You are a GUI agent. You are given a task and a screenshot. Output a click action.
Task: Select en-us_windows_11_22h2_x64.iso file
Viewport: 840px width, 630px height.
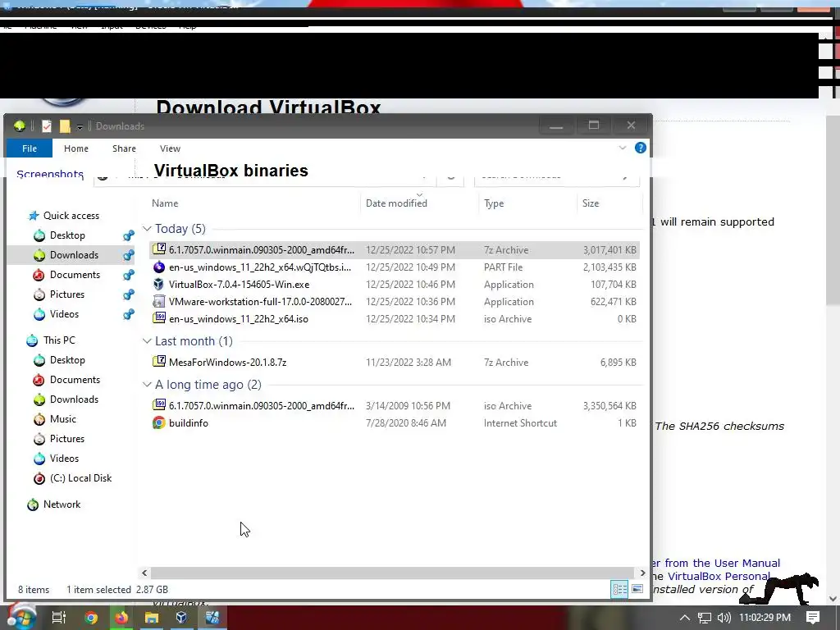(395, 319)
